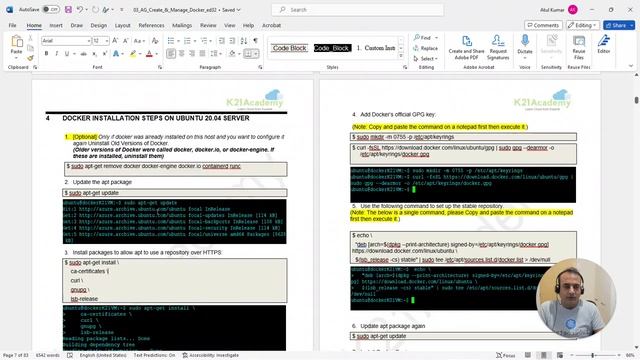Switch to the Layout tab

[x=122, y=25]
